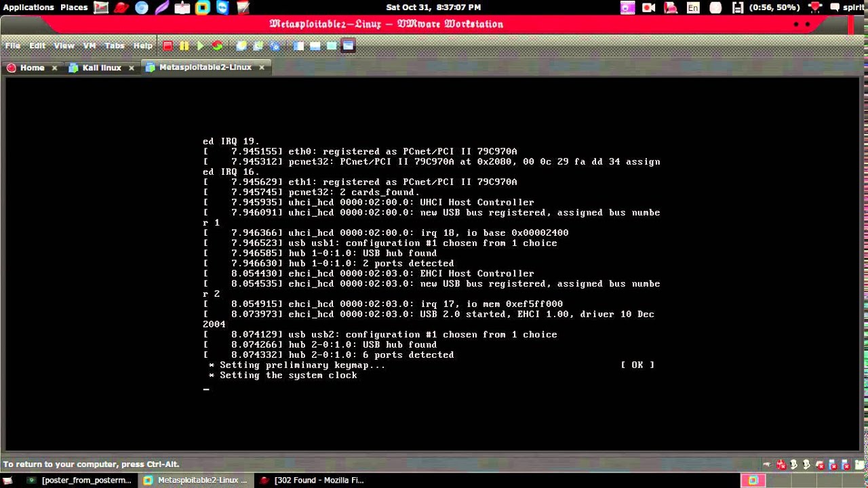This screenshot has width=868, height=488.
Task: Close the Home tab
Action: (55, 68)
